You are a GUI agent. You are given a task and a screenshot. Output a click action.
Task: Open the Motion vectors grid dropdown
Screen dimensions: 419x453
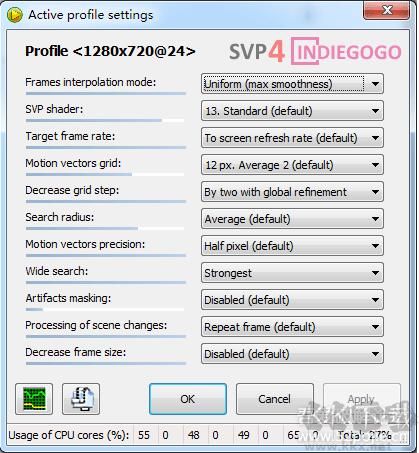(292, 165)
